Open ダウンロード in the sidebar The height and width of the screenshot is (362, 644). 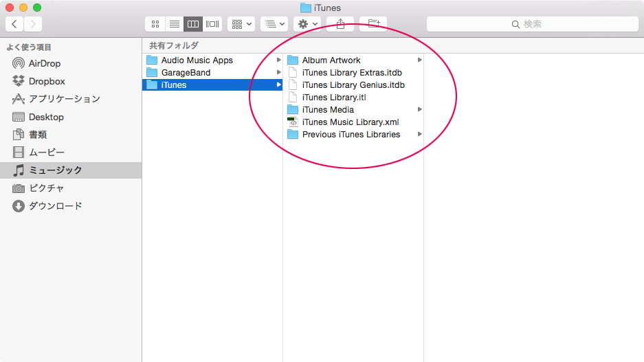[71, 205]
